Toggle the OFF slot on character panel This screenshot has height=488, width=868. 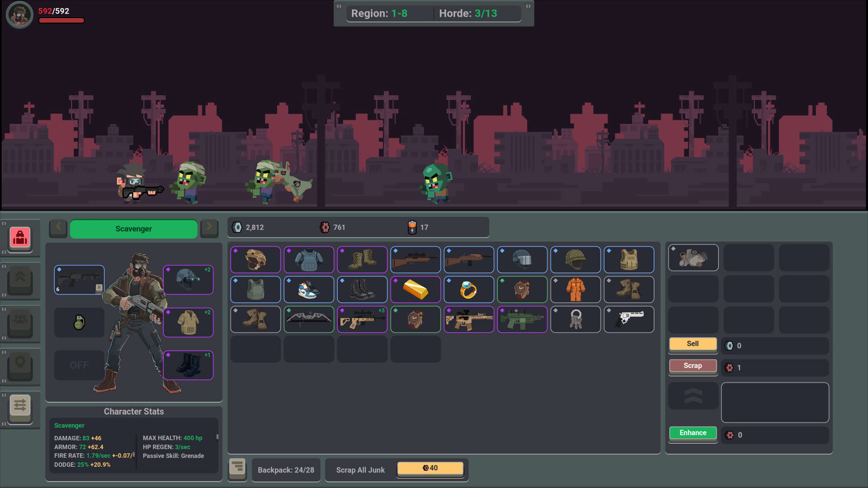coord(79,365)
